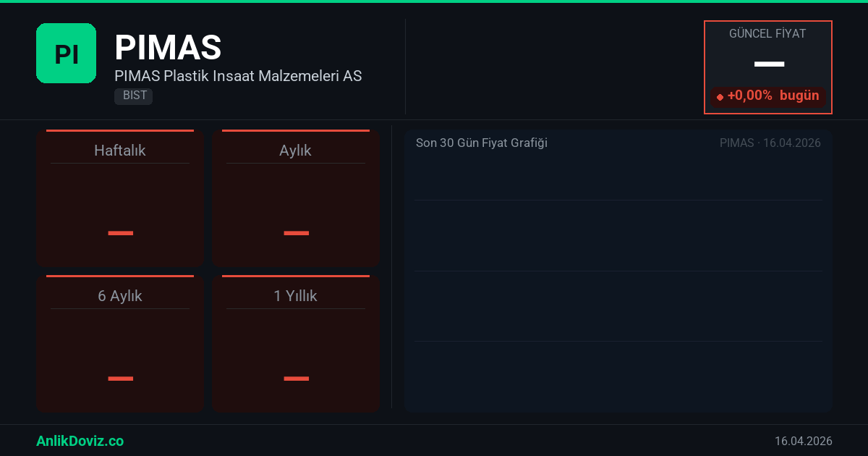Select the 6 Aylık performance card

pos(120,345)
